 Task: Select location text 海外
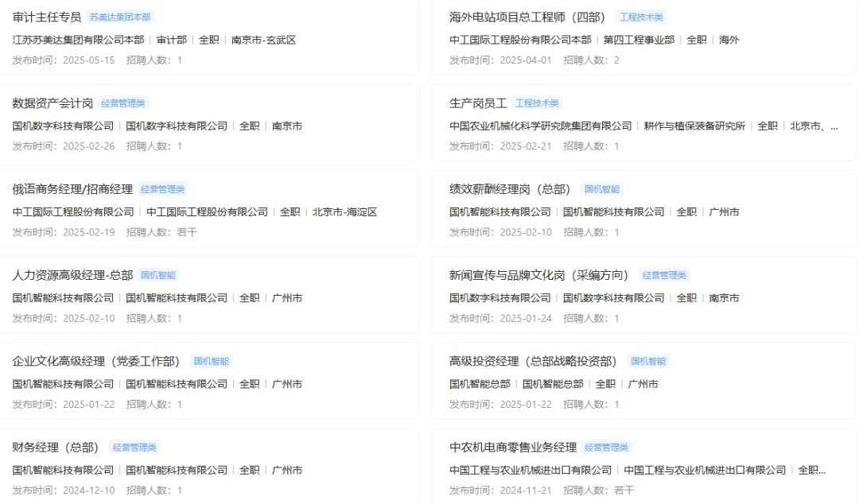(729, 40)
